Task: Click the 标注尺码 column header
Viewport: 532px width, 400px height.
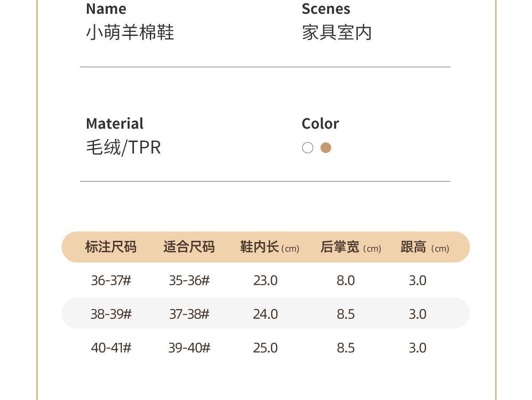Action: pyautogui.click(x=111, y=247)
